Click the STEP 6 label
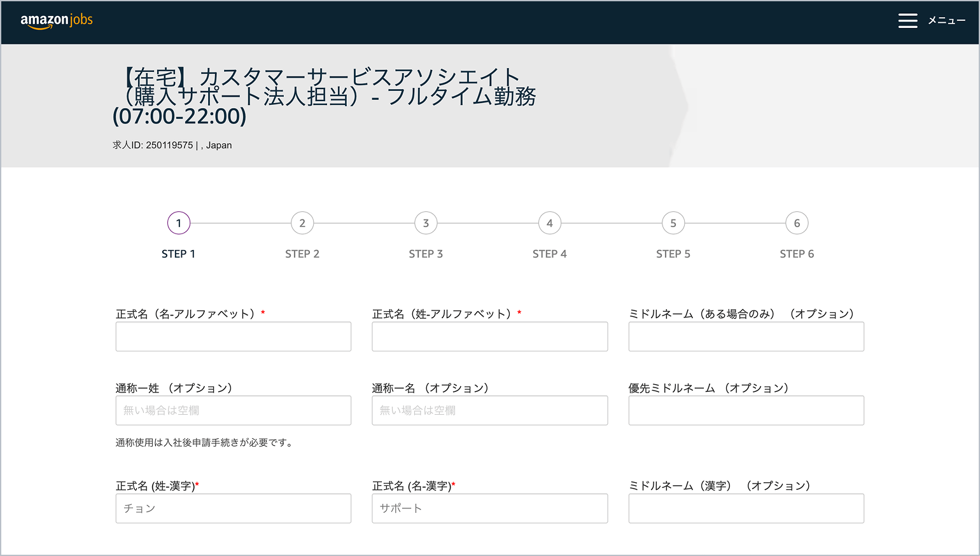Viewport: 980px width, 556px height. coord(797,254)
